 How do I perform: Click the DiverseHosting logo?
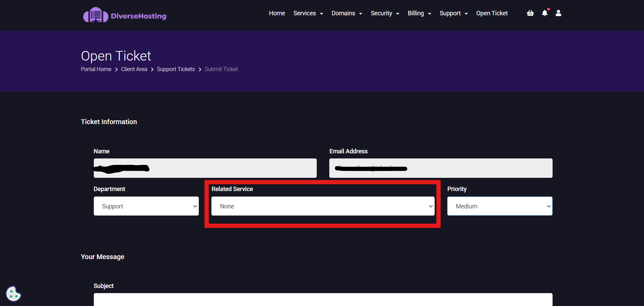pyautogui.click(x=124, y=15)
